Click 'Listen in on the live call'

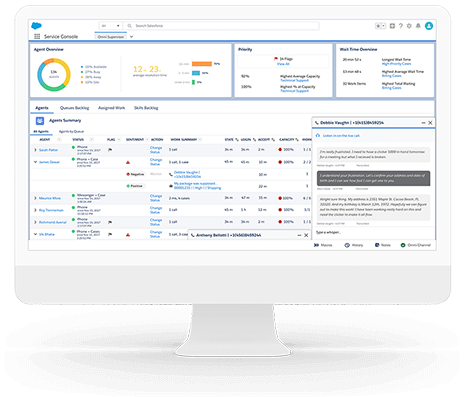341,136
